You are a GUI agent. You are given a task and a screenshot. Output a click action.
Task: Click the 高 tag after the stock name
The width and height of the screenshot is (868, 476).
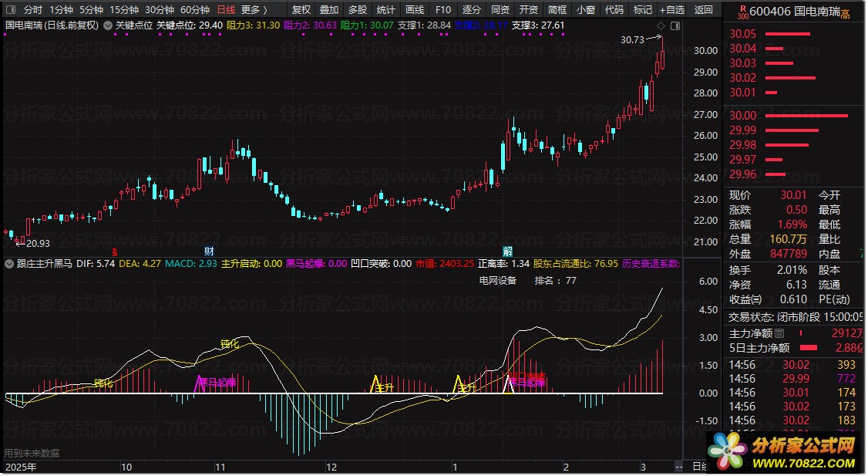pyautogui.click(x=845, y=15)
